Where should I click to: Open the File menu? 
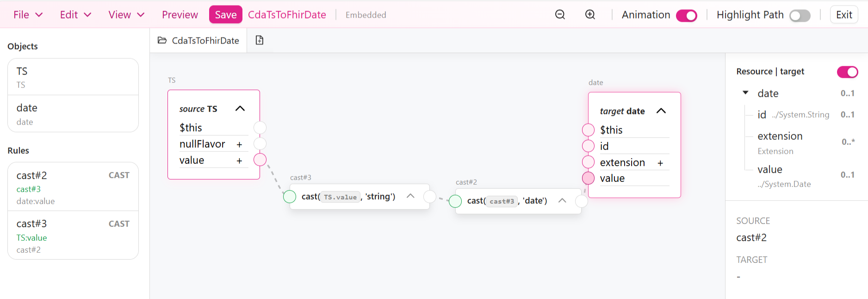[28, 15]
